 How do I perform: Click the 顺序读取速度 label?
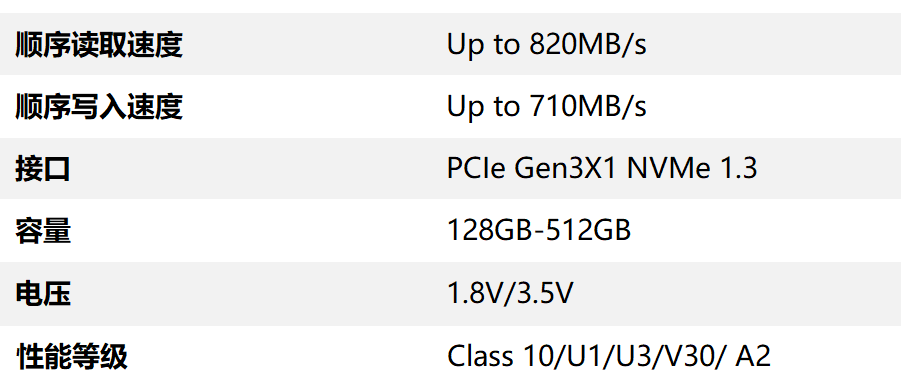coord(99,45)
